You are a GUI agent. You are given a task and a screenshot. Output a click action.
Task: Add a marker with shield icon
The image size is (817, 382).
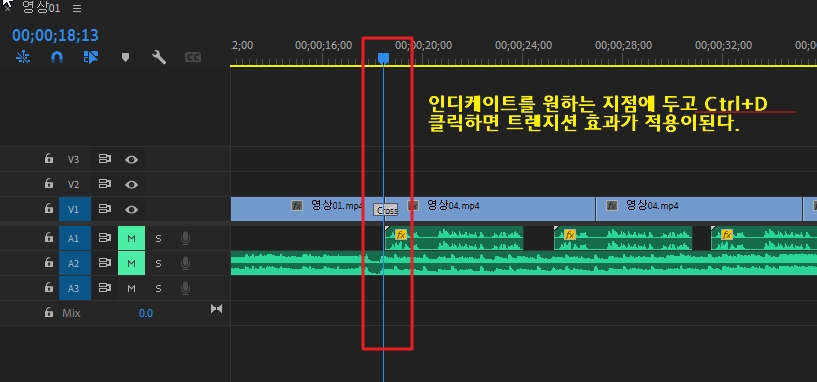click(125, 57)
